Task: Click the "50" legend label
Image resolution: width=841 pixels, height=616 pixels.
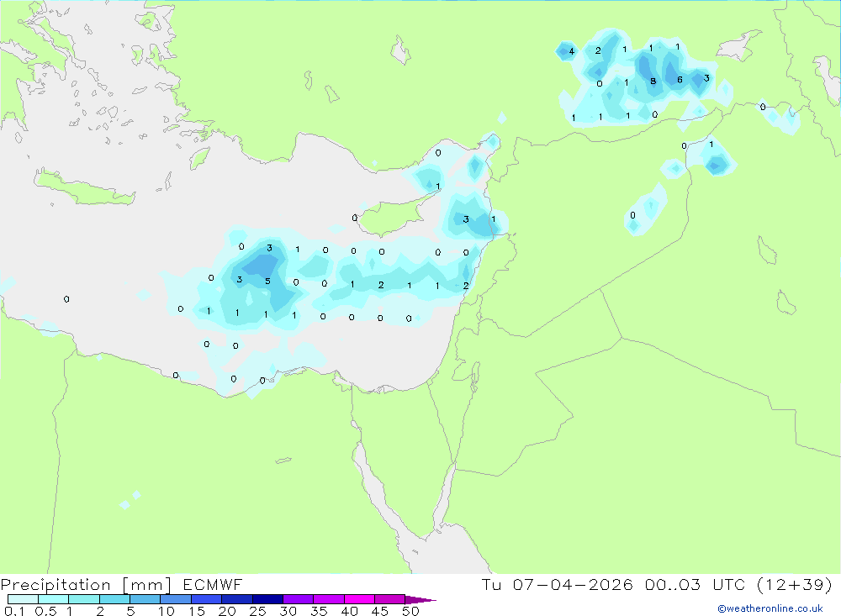Action: (x=411, y=611)
